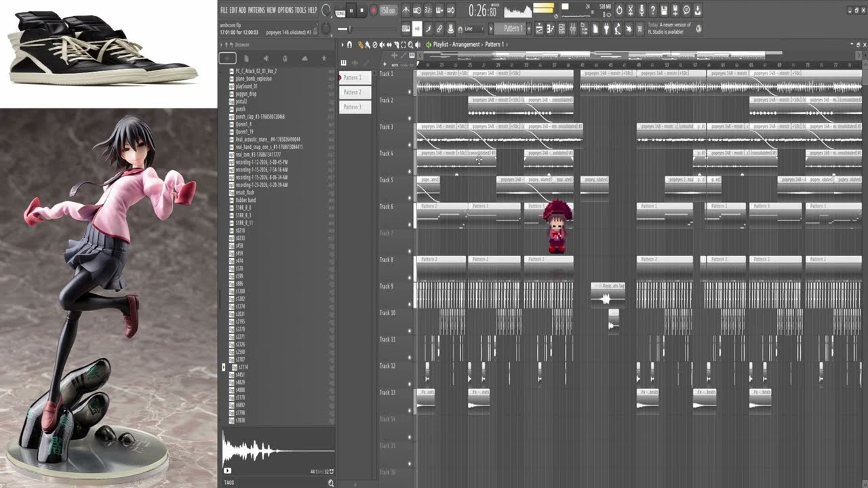Select Rubber band sample in browser
868x488 pixels.
pos(245,200)
